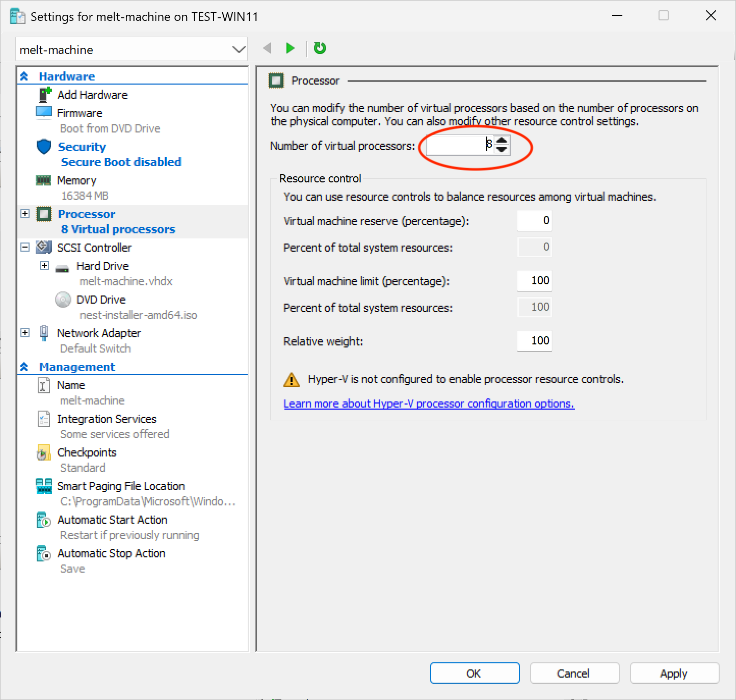Click the Virtual machine limit field
This screenshot has height=700, width=736.
[534, 281]
